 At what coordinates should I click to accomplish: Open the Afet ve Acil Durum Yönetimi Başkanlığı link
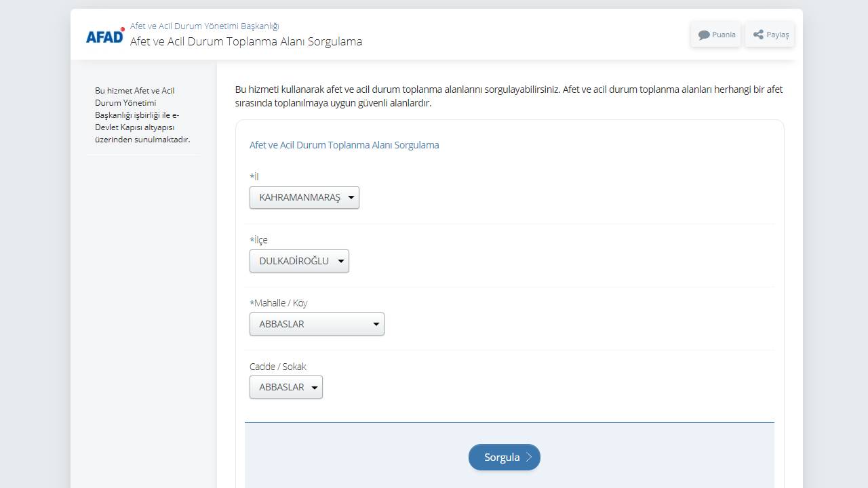coord(204,26)
